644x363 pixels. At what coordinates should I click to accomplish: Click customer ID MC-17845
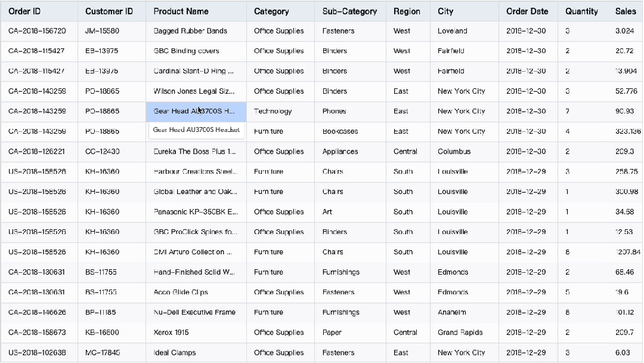(103, 353)
